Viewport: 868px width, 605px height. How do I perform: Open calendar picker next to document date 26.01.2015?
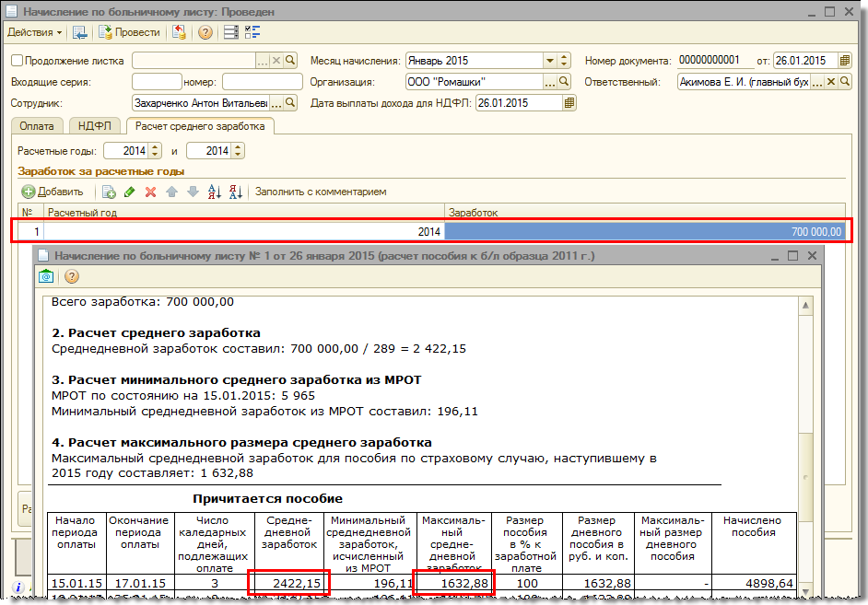[845, 61]
